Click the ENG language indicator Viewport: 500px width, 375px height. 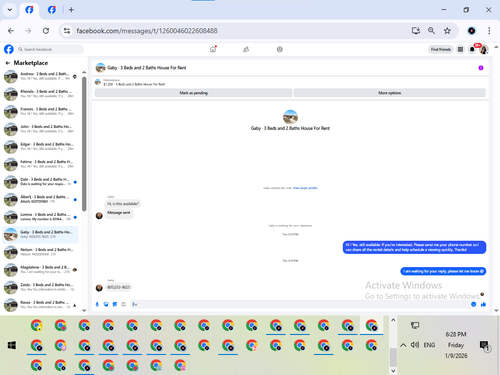coord(429,345)
